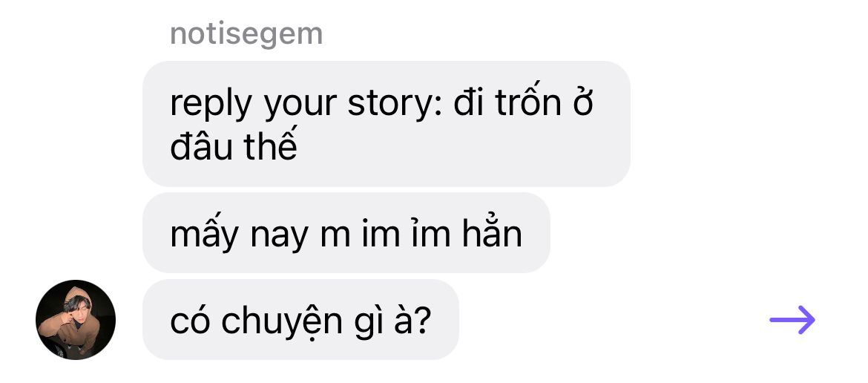Click the share arrow beside last message
This screenshot has width=868, height=383.
pos(792,320)
